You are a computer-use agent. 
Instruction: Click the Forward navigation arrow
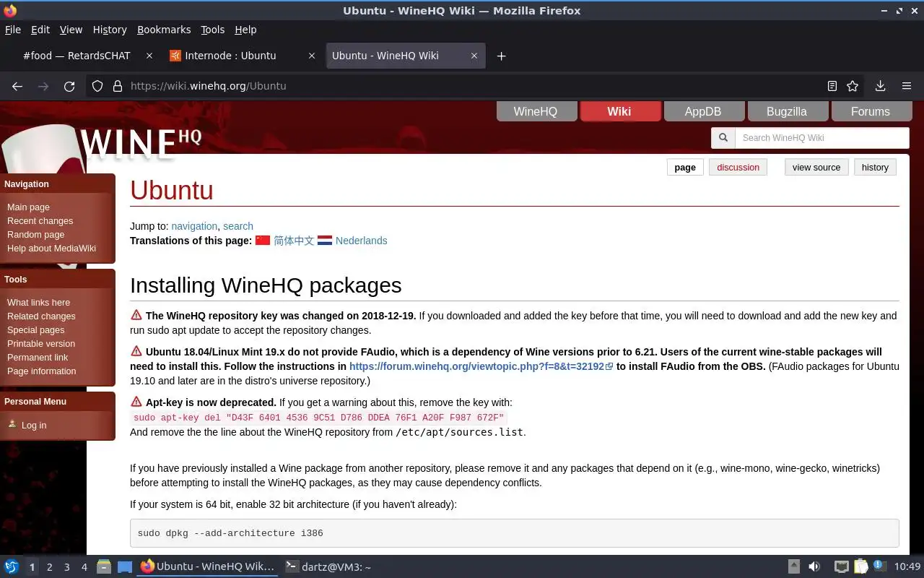click(43, 86)
